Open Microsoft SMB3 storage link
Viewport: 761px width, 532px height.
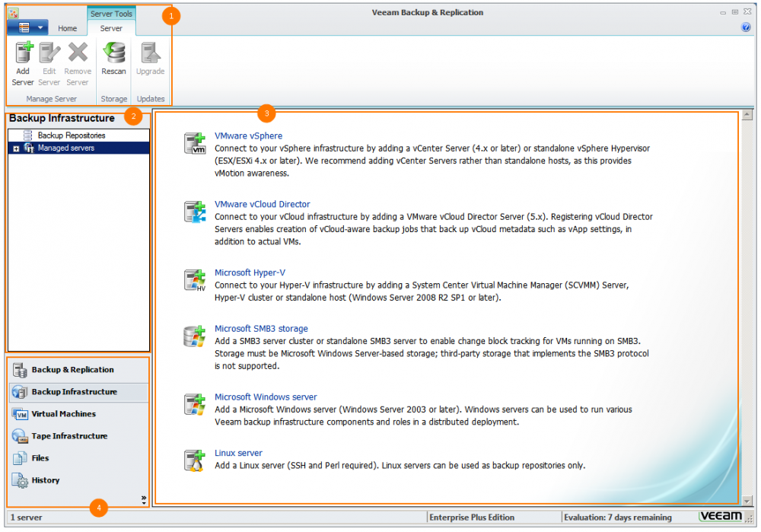point(261,329)
